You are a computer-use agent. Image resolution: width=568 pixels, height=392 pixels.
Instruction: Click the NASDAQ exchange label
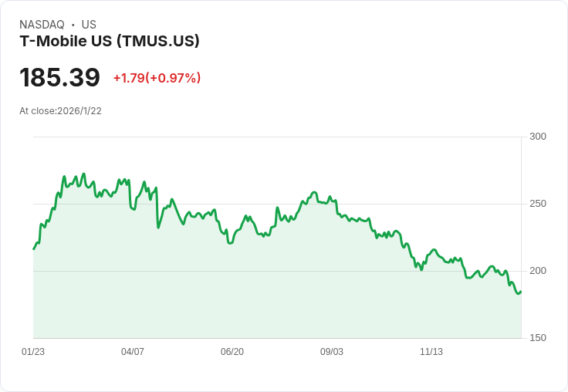click(x=42, y=25)
